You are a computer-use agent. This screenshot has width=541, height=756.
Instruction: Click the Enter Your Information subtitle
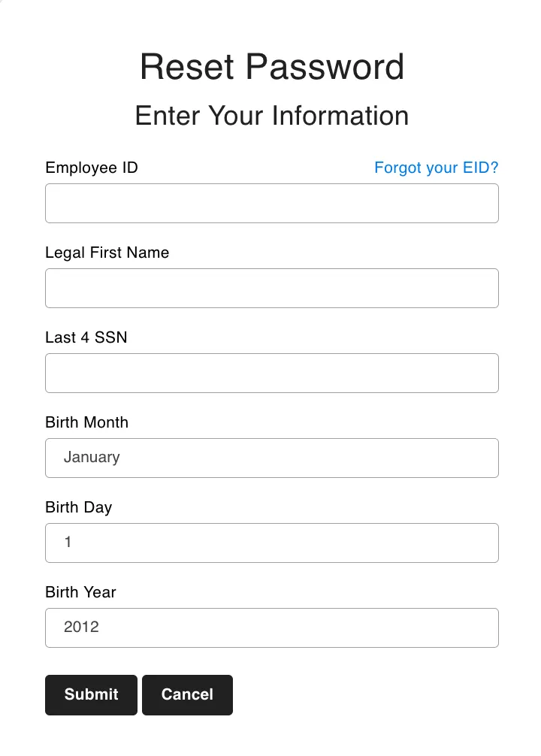(271, 116)
